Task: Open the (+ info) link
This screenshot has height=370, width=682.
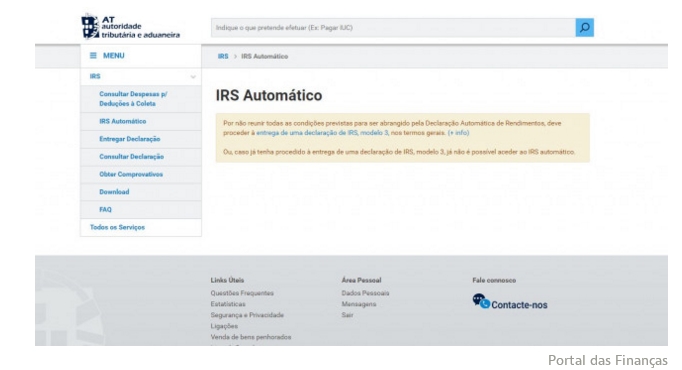Action: click(x=458, y=133)
